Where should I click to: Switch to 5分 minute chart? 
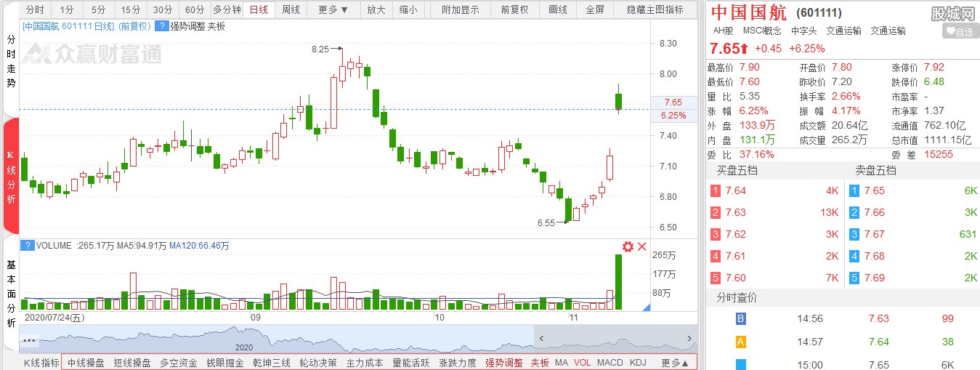click(98, 10)
